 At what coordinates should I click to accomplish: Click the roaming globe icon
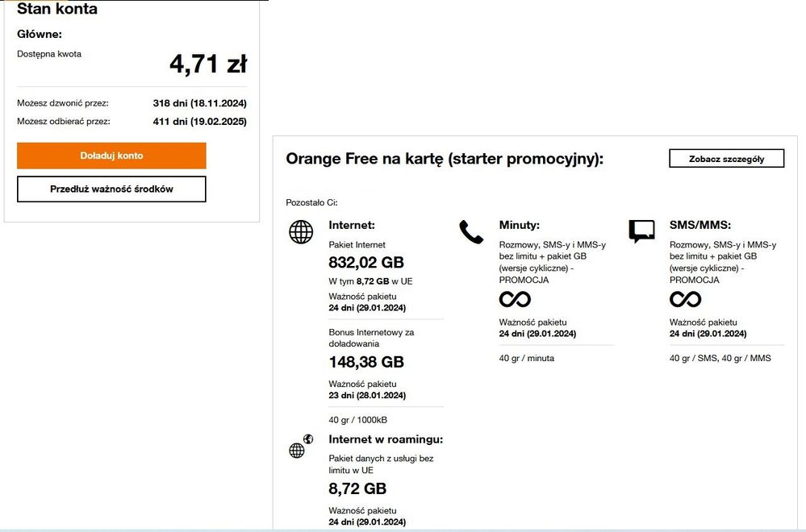coord(300,447)
